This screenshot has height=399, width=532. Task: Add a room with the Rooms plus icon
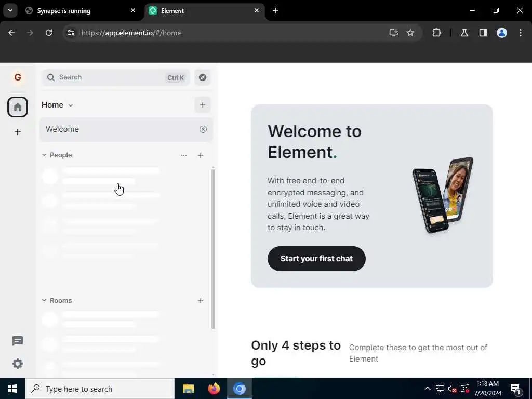click(x=201, y=301)
